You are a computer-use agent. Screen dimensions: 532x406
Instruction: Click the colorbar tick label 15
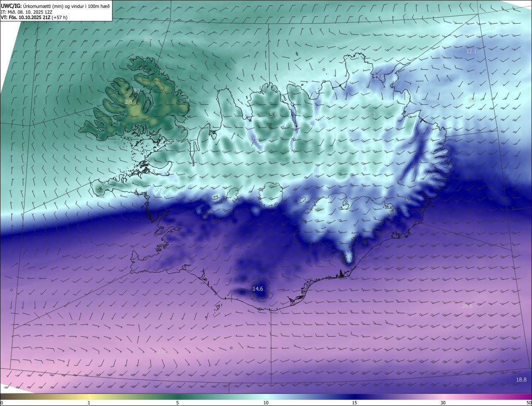355,403
